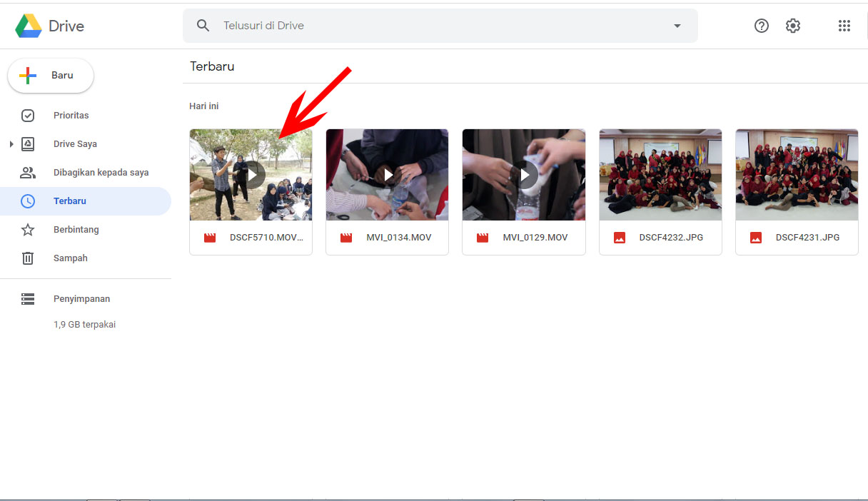Select the MVI_0134.MOV file name
This screenshot has width=868, height=501.
[x=399, y=238]
